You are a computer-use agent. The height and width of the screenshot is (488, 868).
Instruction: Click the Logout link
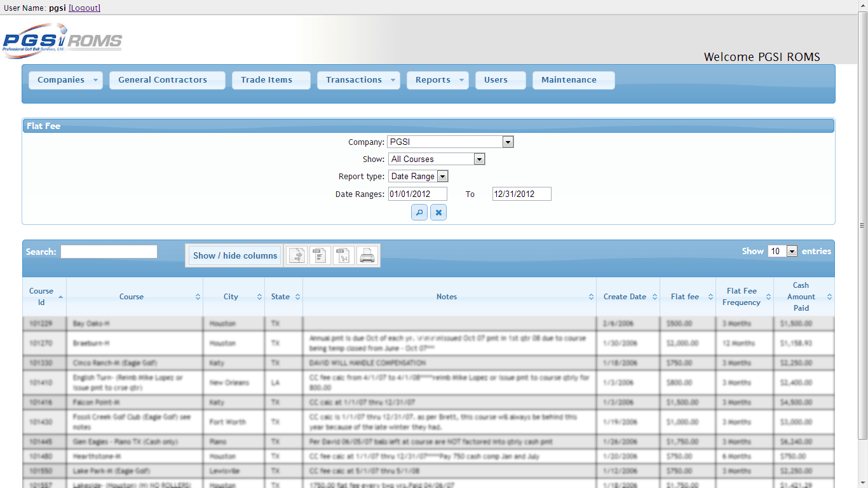pyautogui.click(x=85, y=8)
